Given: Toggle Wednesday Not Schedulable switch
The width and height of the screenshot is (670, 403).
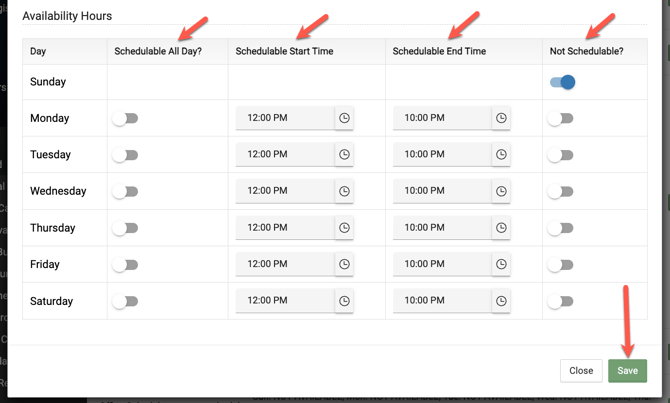Looking at the screenshot, I should 560,191.
